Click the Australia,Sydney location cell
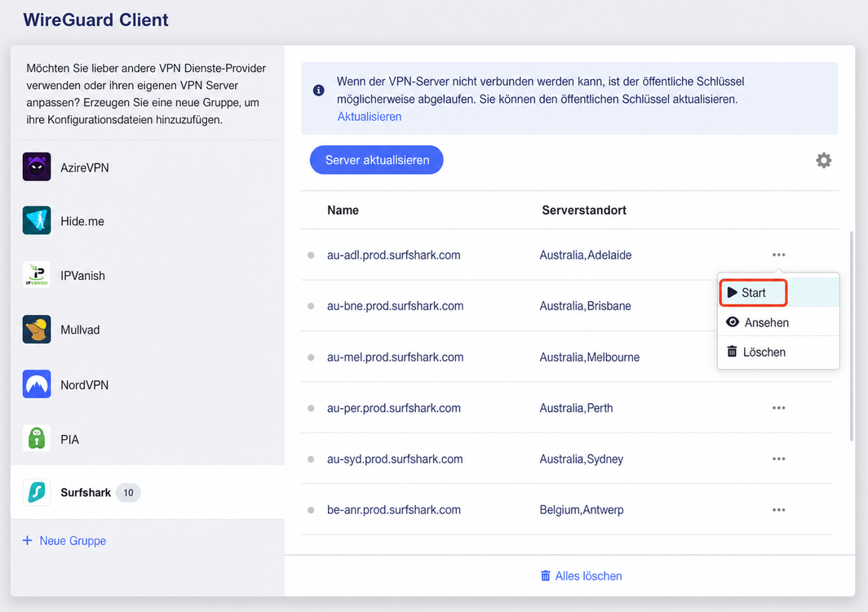 click(x=581, y=459)
